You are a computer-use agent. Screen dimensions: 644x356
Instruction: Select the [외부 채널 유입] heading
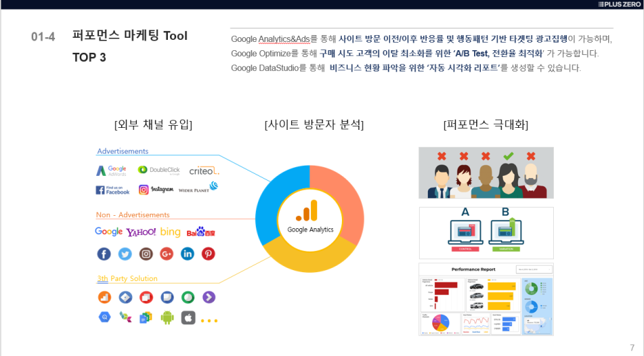[153, 124]
